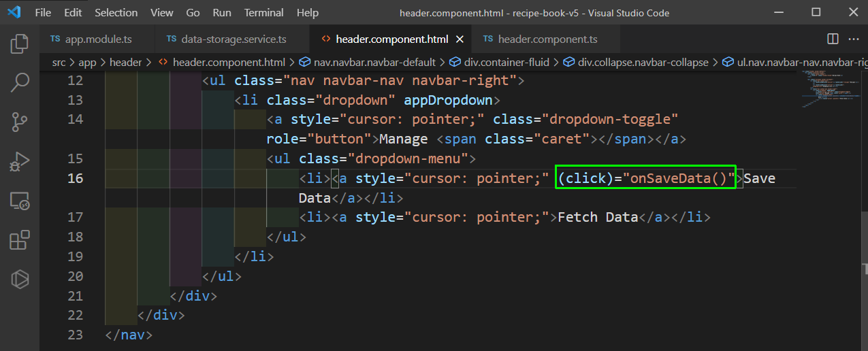Click the "caret" class value in span
This screenshot has width=868, height=351.
[x=562, y=139]
